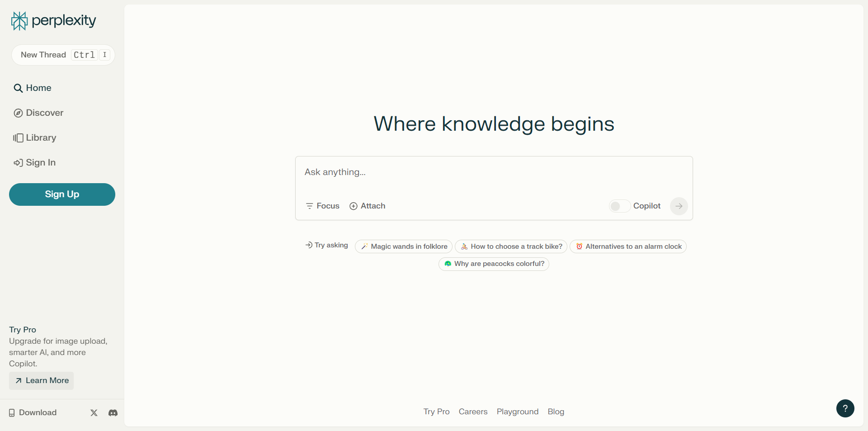This screenshot has width=868, height=431.
Task: Choose 'Magic wands in folklore' suggestion
Action: click(x=404, y=246)
